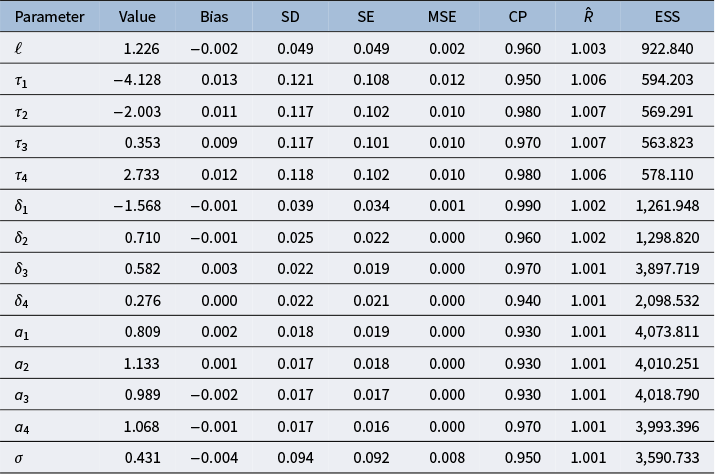Click ESS value 922.840
The height and width of the screenshot is (474, 715).
pyautogui.click(x=667, y=48)
